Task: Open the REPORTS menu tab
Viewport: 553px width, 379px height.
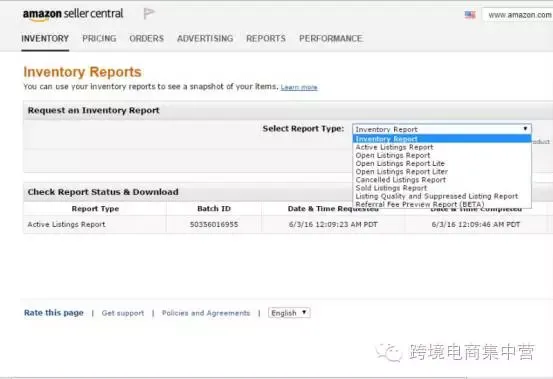Action: pos(266,38)
